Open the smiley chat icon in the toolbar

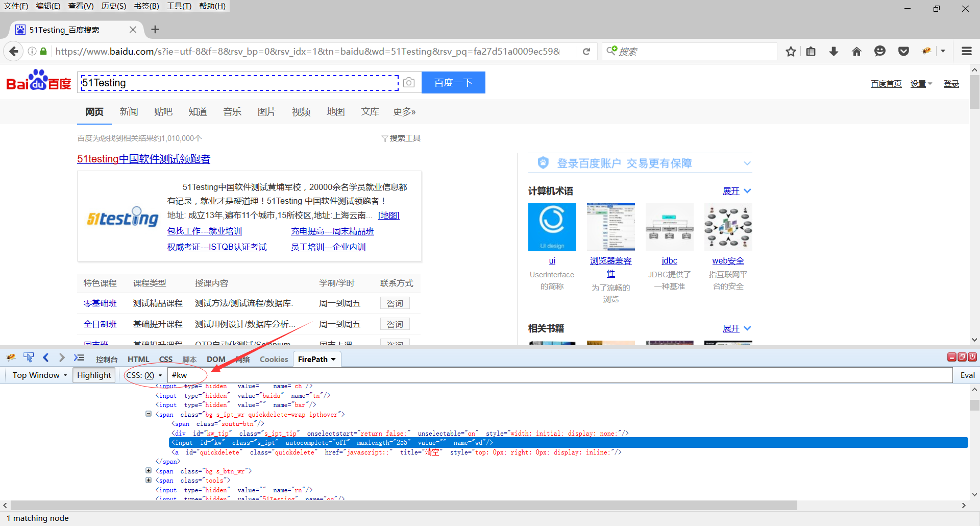(879, 51)
